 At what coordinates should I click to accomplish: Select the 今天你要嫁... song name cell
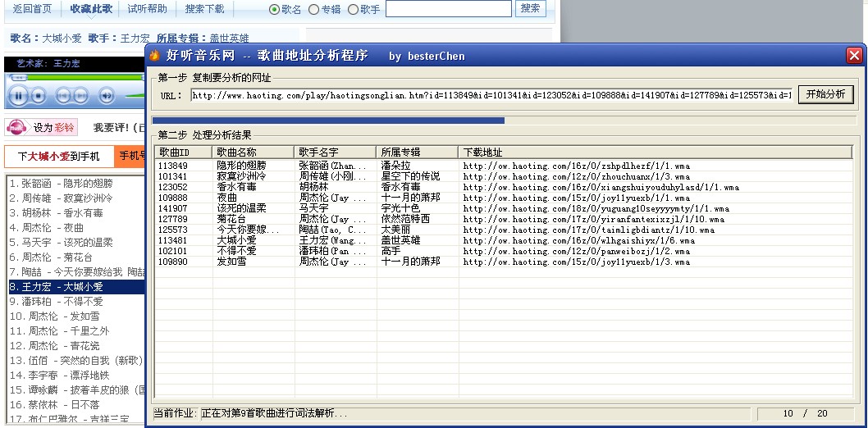(248, 230)
